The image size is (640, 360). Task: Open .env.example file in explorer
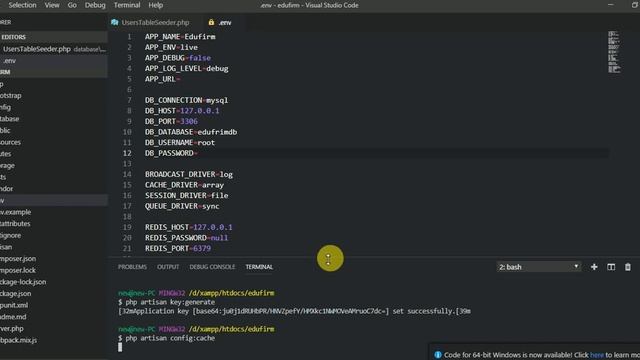tap(16, 212)
